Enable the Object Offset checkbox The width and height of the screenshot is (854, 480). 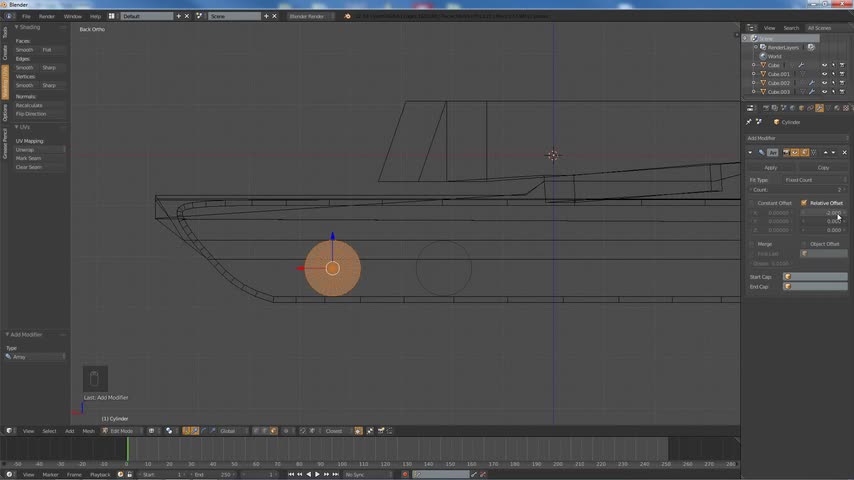coord(804,244)
